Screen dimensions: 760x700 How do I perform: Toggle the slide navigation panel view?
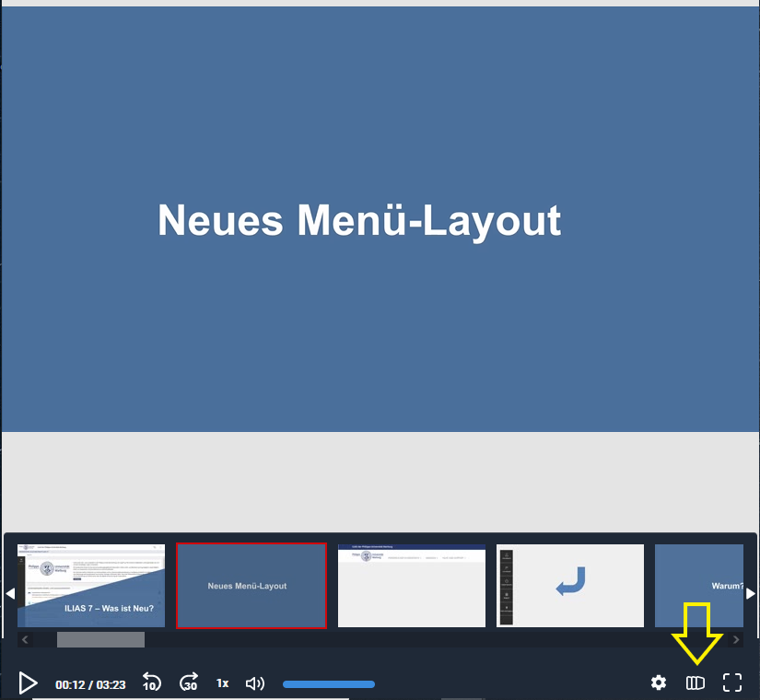coord(696,682)
